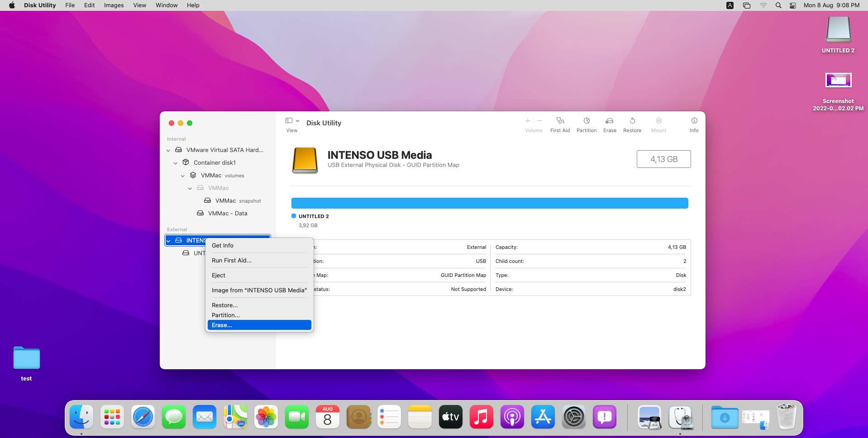Collapse INTENSO disk chevron in sidebar
868x438 pixels.
[x=168, y=241]
